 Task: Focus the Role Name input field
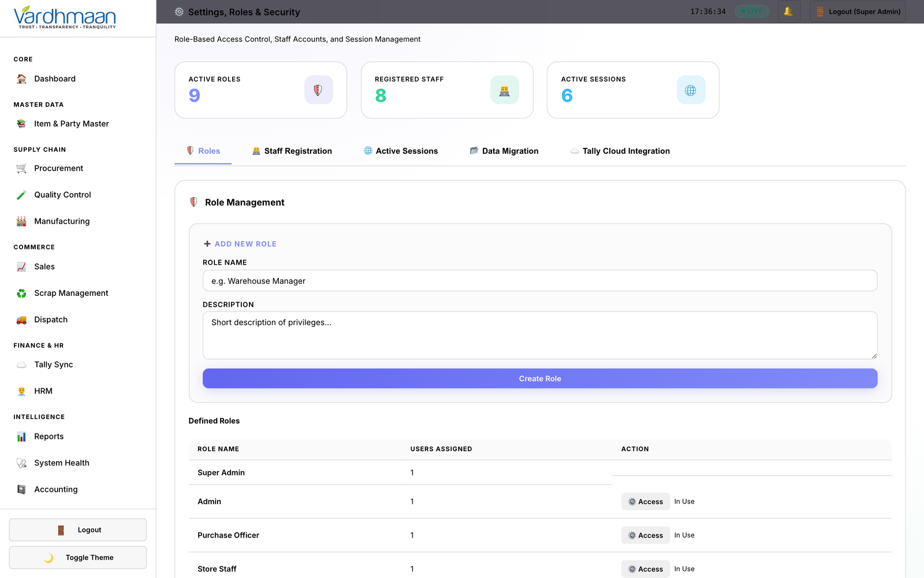point(540,281)
